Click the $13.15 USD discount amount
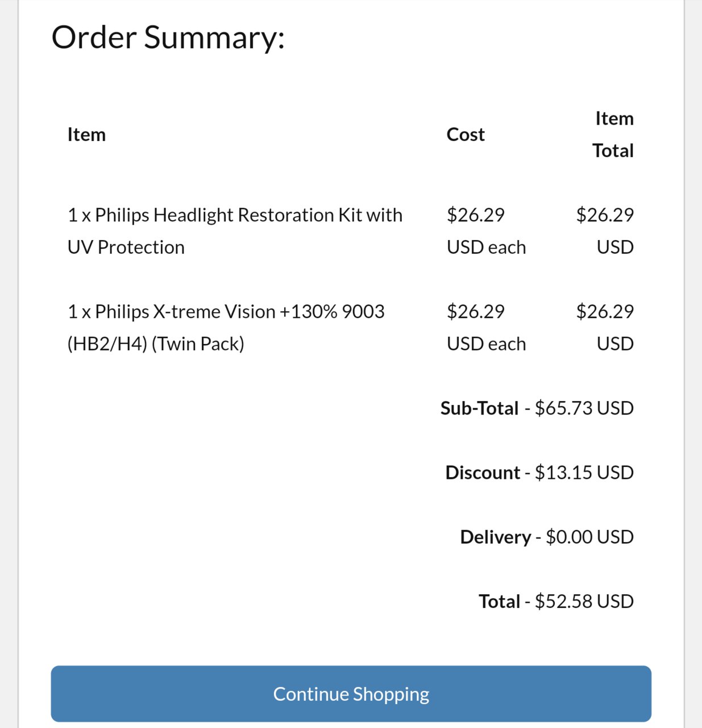 pos(584,473)
